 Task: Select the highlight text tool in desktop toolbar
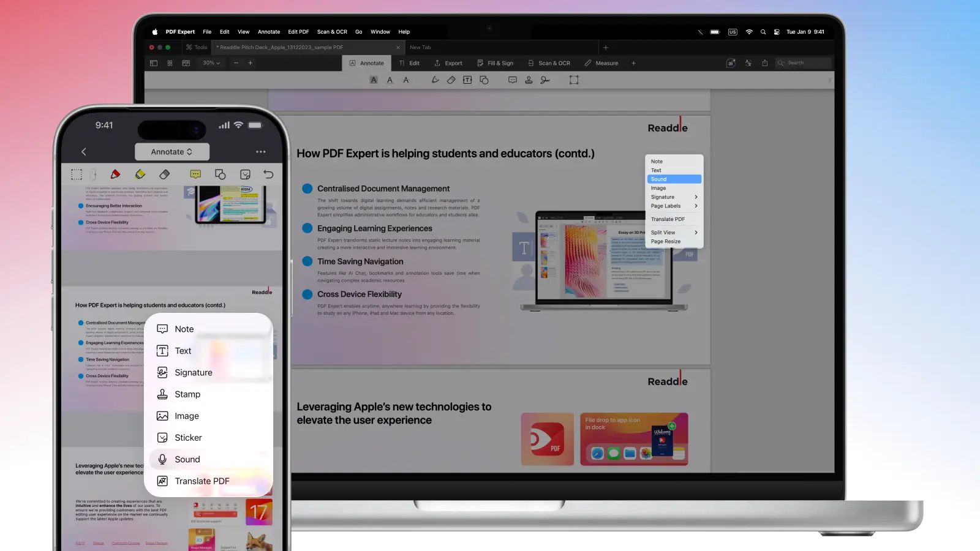click(374, 80)
